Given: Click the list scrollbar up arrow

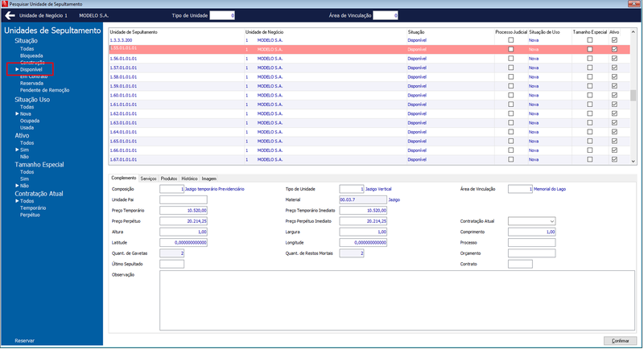Looking at the screenshot, I should (633, 32).
